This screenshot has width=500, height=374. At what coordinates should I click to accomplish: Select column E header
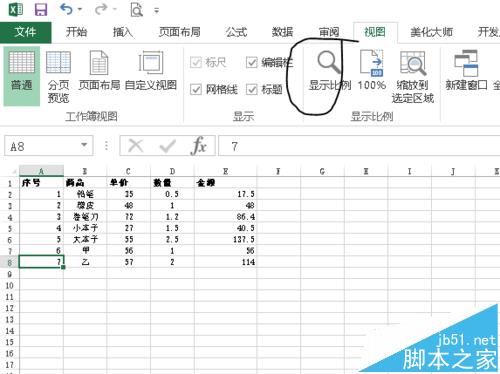[226, 172]
